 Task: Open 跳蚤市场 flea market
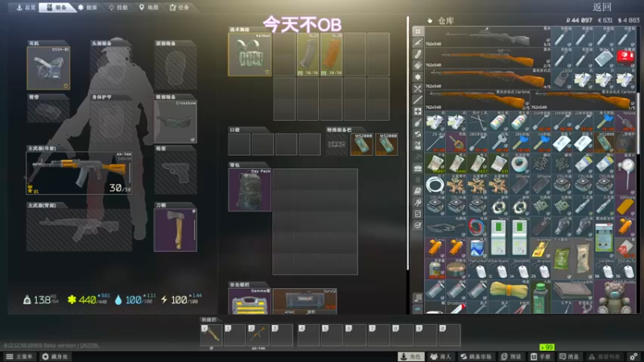coord(476,356)
